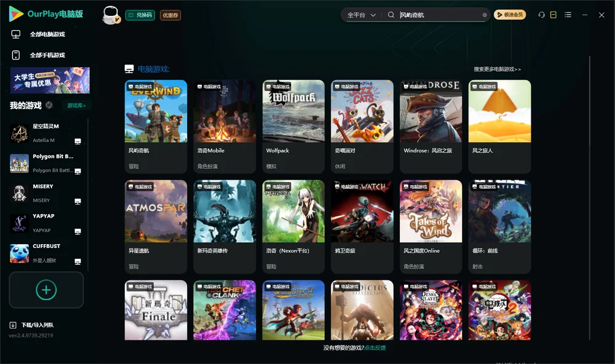Open the Edictus game card
This screenshot has width=615, height=364.
tap(362, 310)
